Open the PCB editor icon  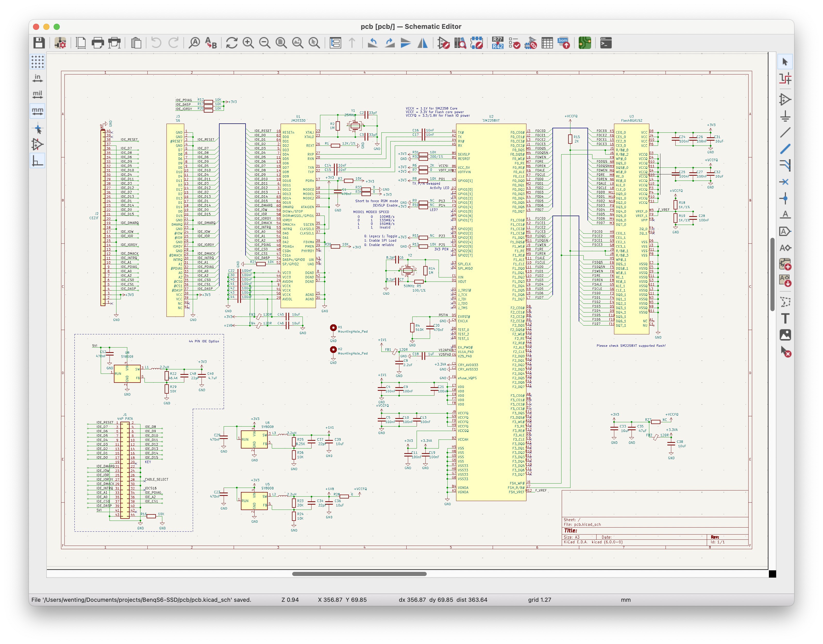585,43
